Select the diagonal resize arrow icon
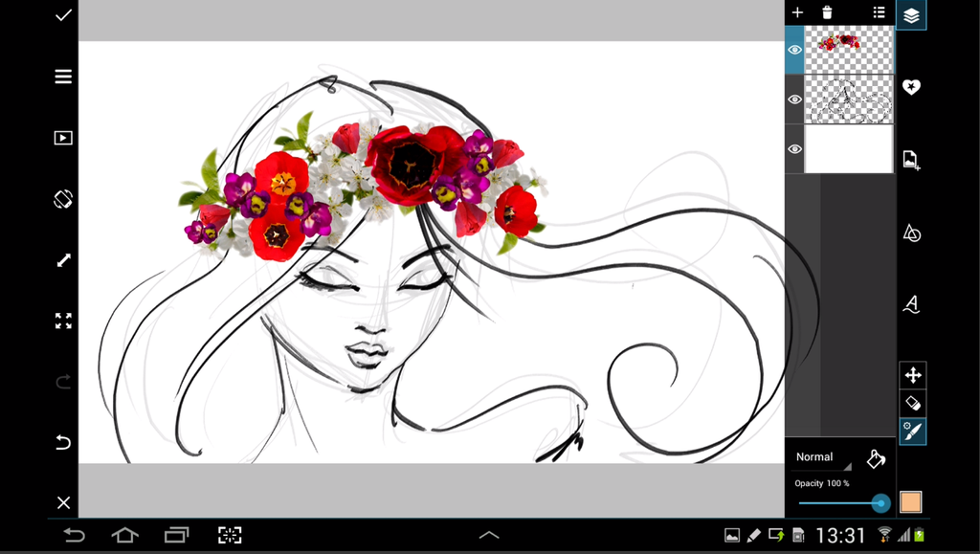The width and height of the screenshot is (980, 554). point(64,260)
